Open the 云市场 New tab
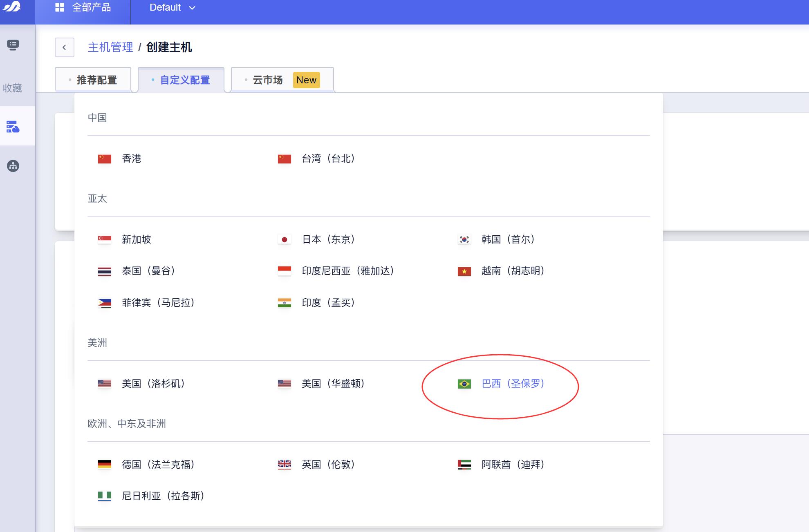This screenshot has height=532, width=809. [x=282, y=80]
